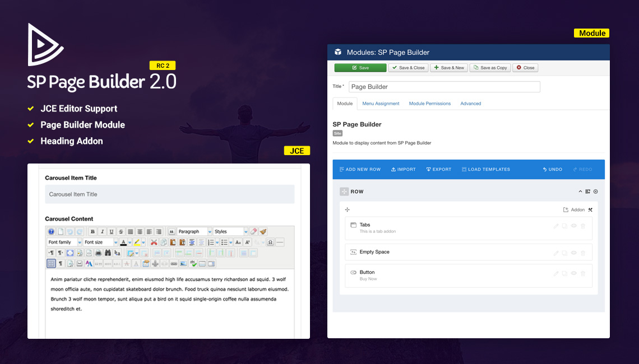Open the Font size dropdown
Viewport: 639px width, 364px height.
click(x=101, y=242)
